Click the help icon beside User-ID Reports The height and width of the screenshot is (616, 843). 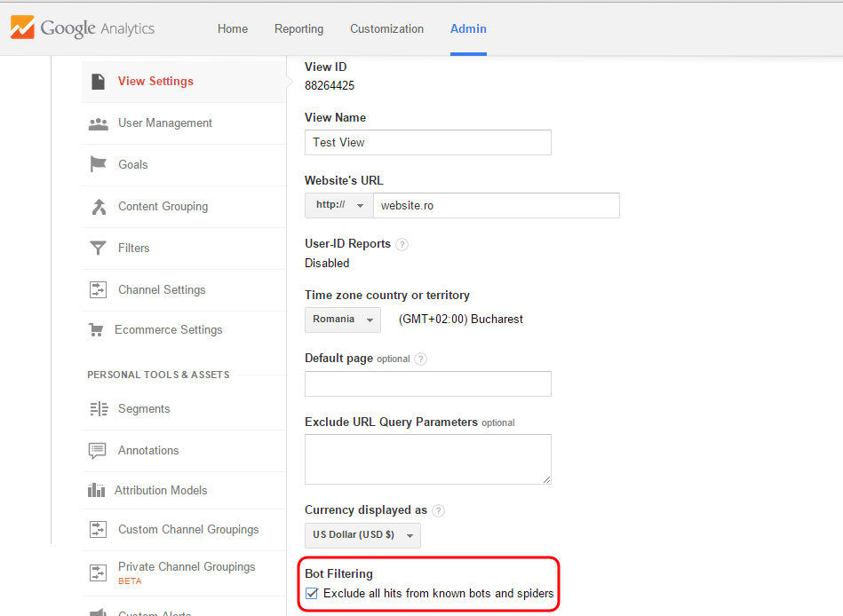point(402,245)
